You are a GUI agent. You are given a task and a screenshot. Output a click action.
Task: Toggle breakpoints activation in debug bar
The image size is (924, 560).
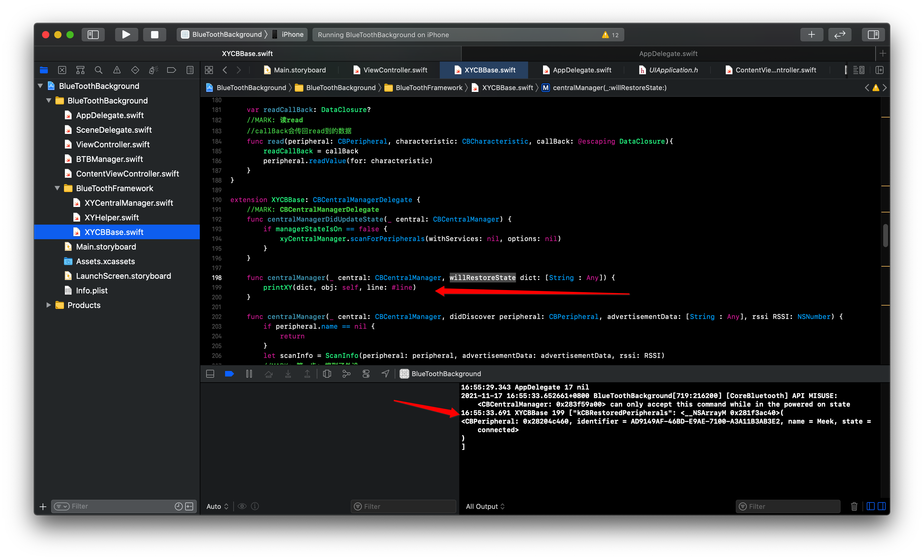pos(229,374)
